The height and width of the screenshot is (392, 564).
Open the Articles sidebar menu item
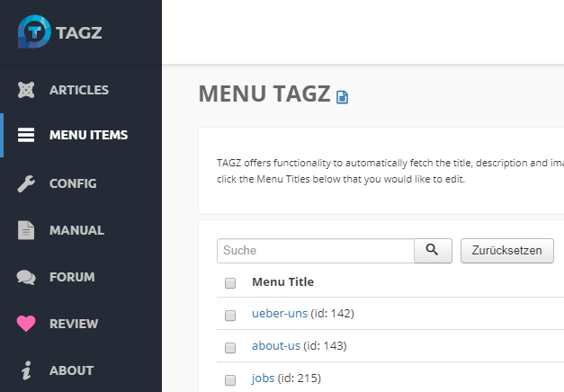click(x=79, y=90)
